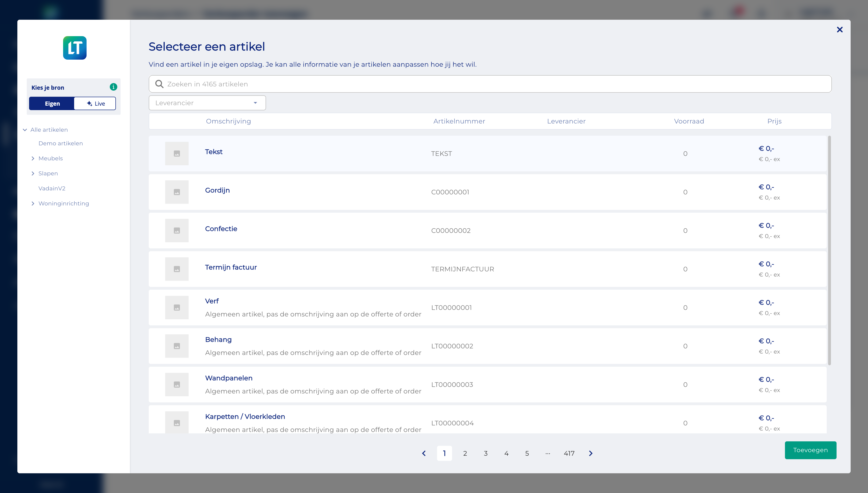This screenshot has width=868, height=493.
Task: Click the Wandpanelen image placeholder thumbnail
Action: 177,385
